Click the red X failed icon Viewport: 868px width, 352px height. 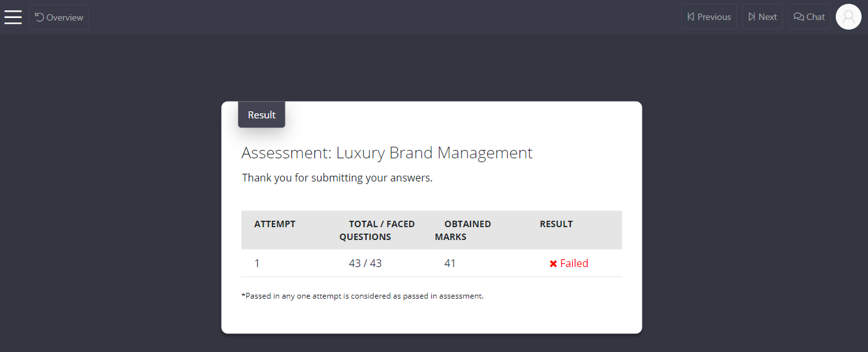tap(553, 264)
